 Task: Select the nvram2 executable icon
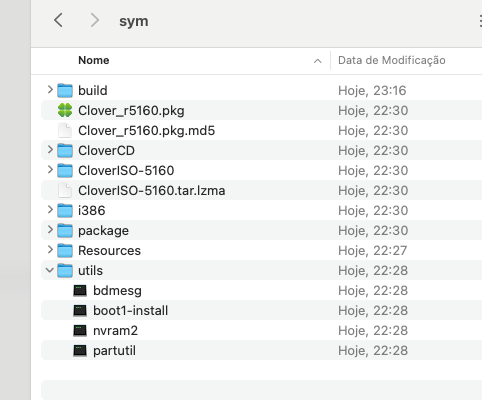point(80,331)
